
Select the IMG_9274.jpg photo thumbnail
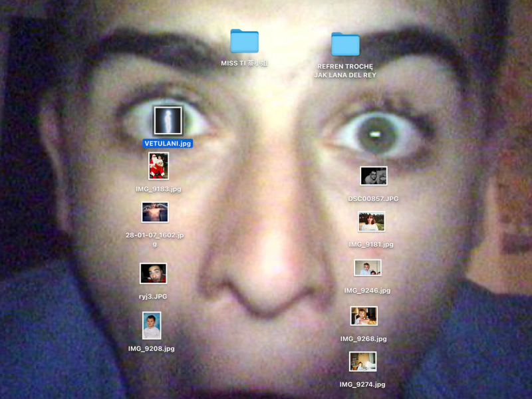click(362, 362)
